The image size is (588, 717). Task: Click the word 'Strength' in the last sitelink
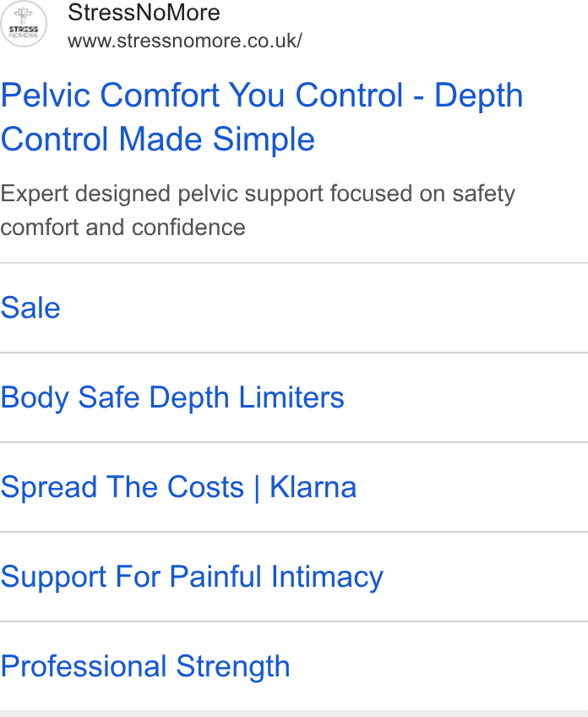pos(233,666)
